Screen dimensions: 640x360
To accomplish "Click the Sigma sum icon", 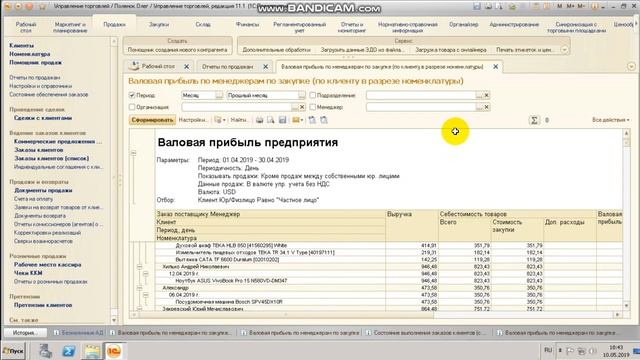I will coord(534,120).
